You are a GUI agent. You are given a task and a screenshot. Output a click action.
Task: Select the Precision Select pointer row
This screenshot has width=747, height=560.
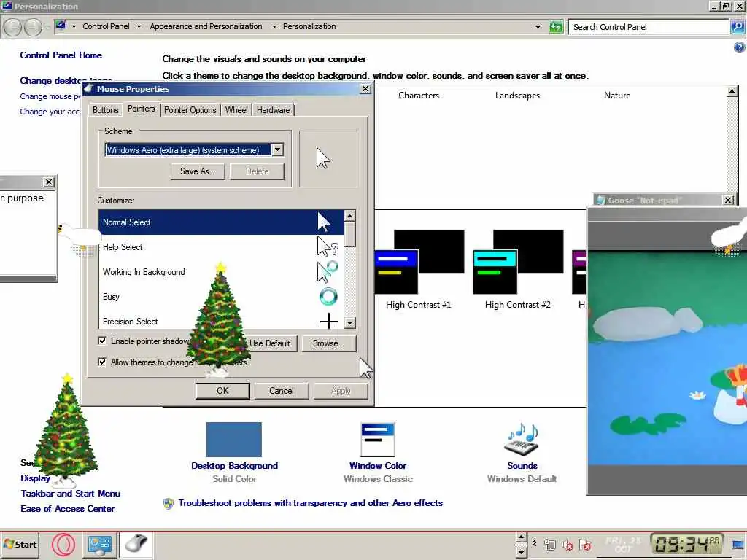click(x=221, y=321)
